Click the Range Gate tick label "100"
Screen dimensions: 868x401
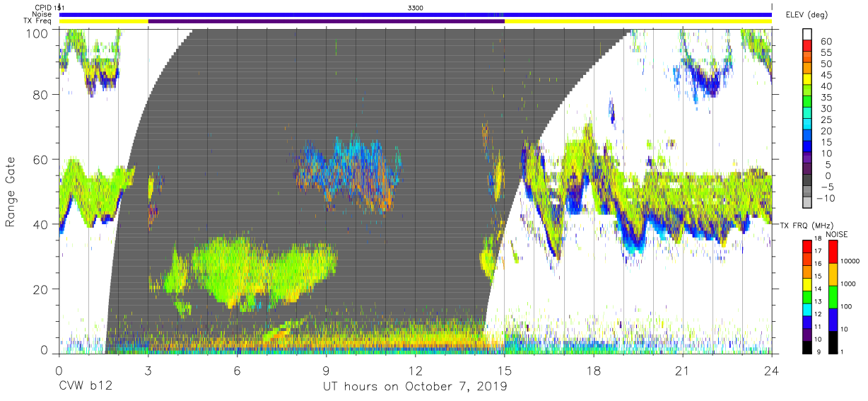coord(38,33)
